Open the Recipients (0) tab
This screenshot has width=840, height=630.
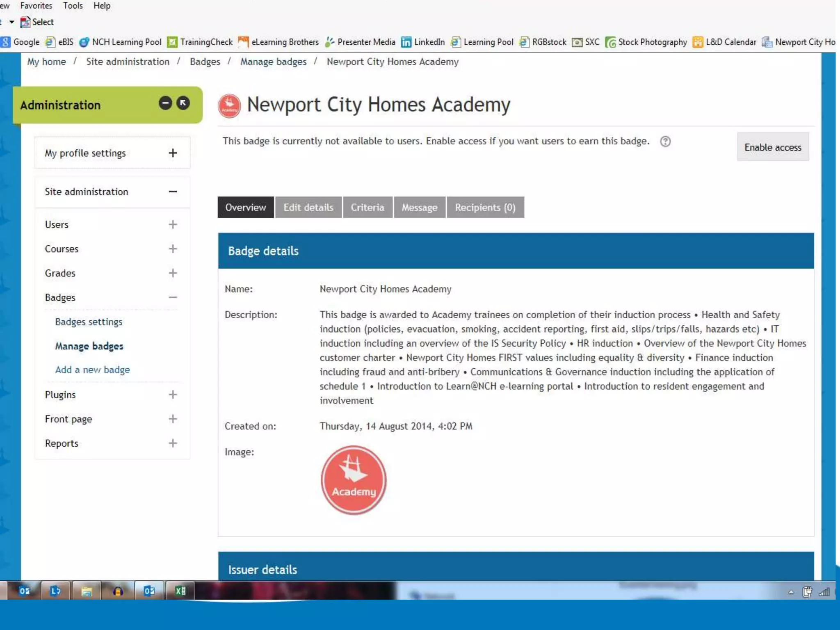click(485, 208)
